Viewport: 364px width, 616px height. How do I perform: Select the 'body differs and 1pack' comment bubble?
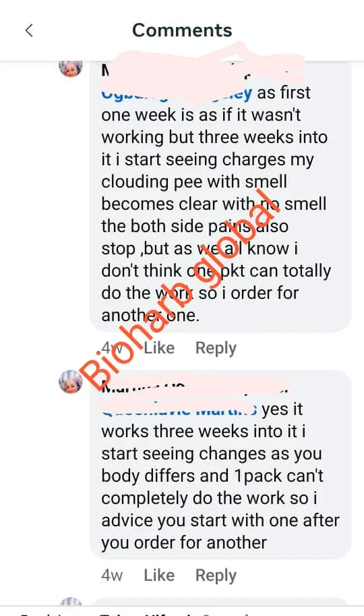(220, 465)
